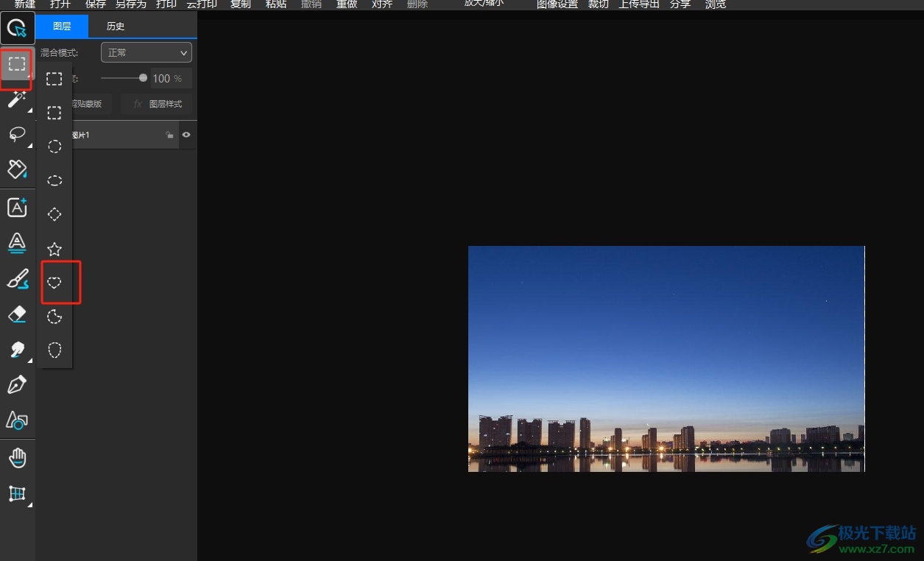Click 打印 in the top bar

point(166,4)
